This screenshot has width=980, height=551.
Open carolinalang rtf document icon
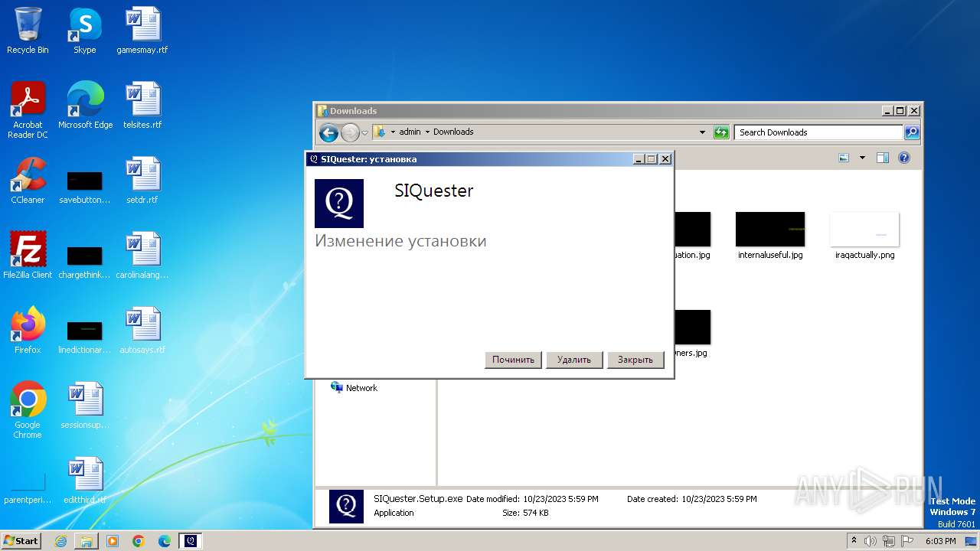pyautogui.click(x=142, y=256)
